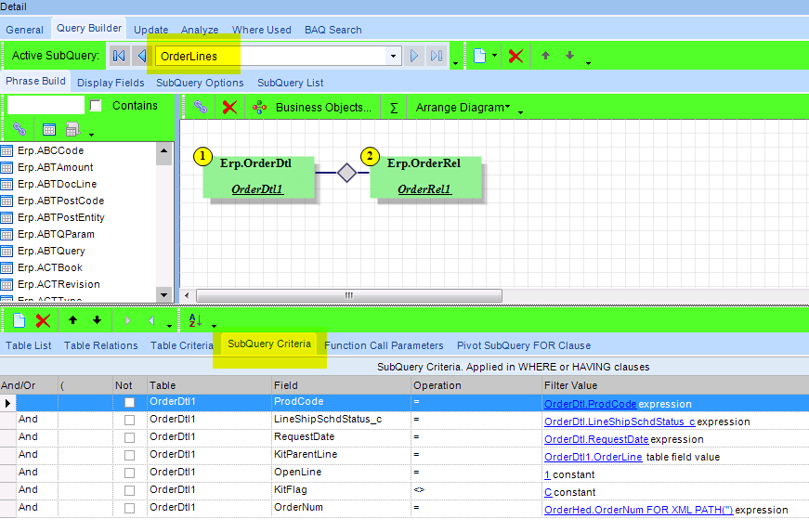Open the Active SubQuery OrderLines dropdown
The width and height of the screenshot is (809, 532).
click(394, 57)
